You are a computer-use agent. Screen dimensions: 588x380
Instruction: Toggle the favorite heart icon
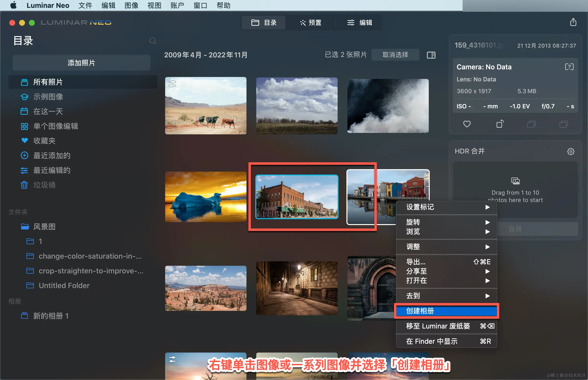(467, 124)
